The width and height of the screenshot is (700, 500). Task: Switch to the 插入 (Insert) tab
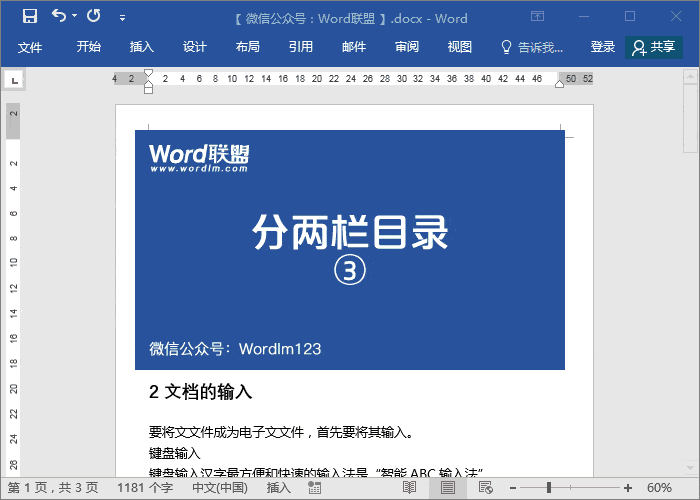142,47
